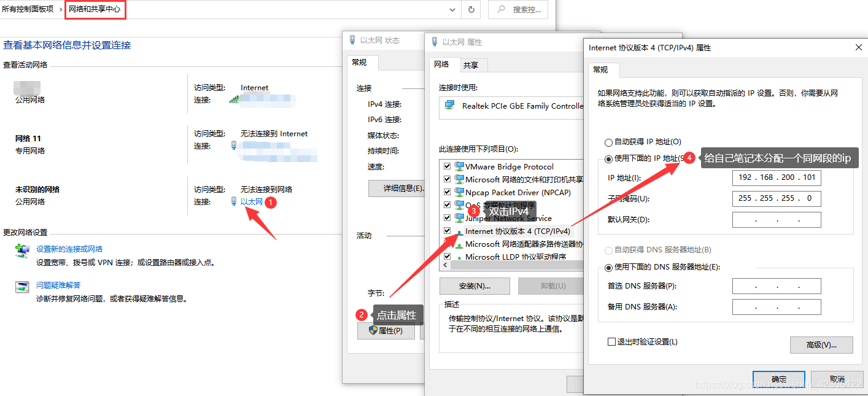Click the Npcap Packet Driver item icon

point(459,192)
